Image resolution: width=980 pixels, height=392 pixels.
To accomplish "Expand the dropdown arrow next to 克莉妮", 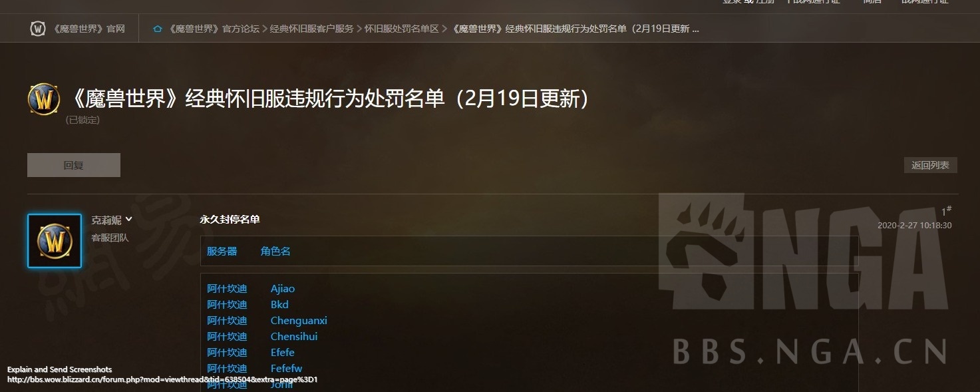I will tap(129, 220).
